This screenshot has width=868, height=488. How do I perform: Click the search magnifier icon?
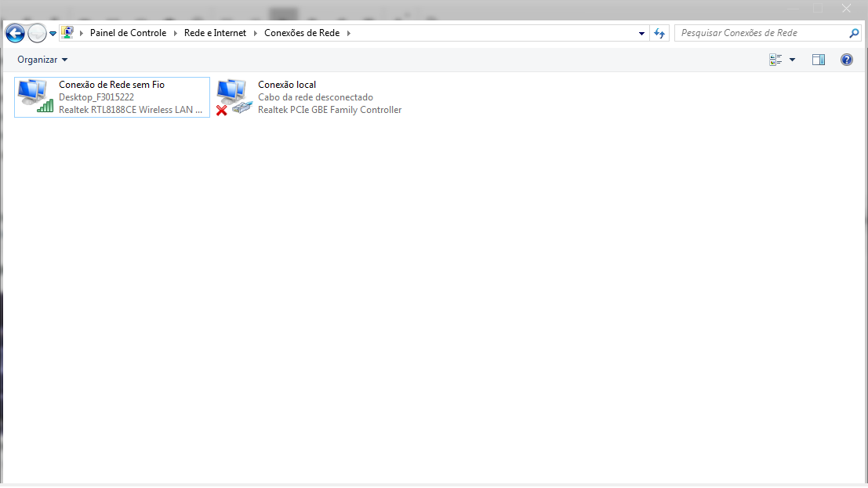coord(854,33)
